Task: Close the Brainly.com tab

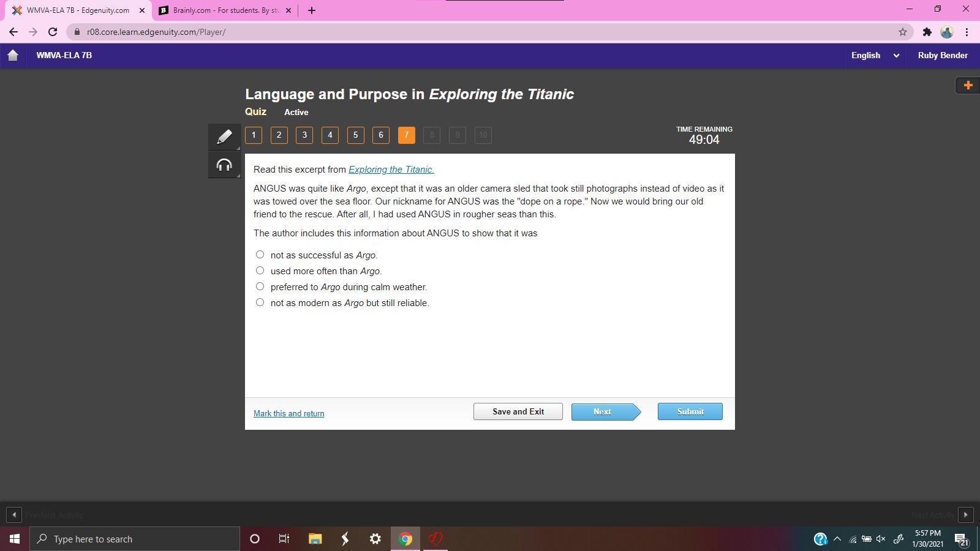Action: pos(288,10)
